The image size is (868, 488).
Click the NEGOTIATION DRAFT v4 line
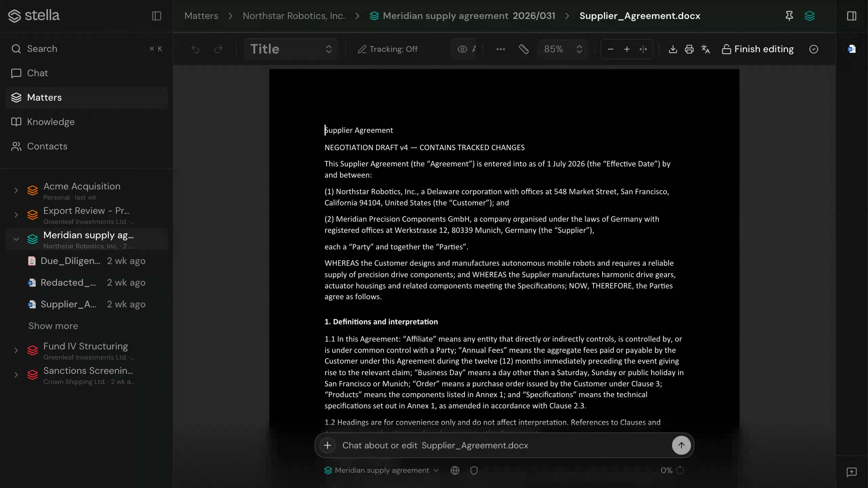(425, 148)
